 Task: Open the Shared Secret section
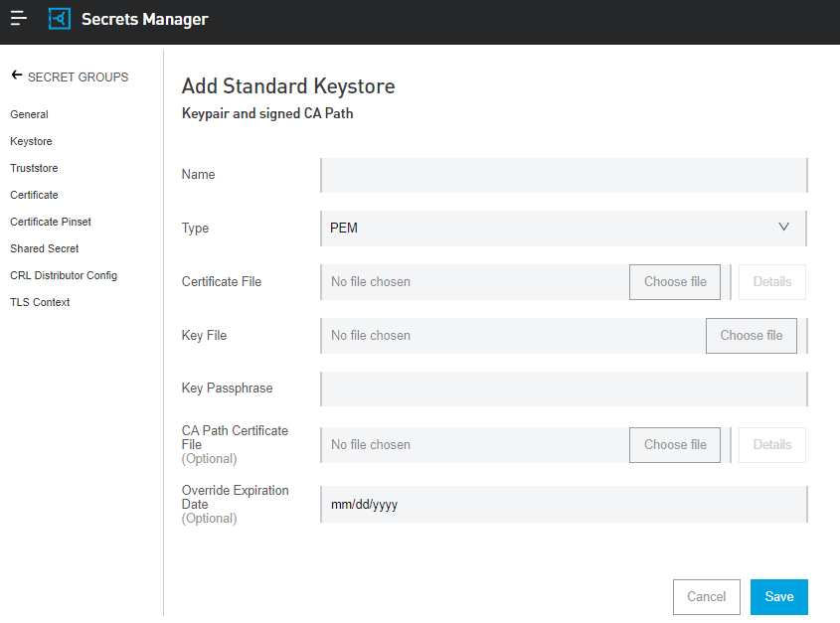pyautogui.click(x=44, y=247)
